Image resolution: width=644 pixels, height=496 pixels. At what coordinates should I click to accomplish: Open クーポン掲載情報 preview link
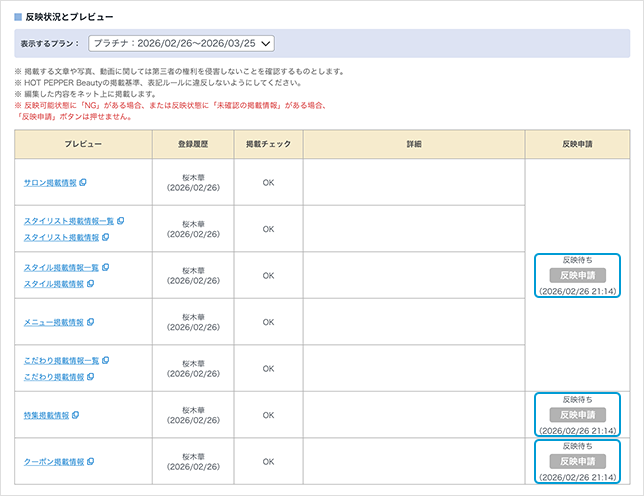(54, 462)
